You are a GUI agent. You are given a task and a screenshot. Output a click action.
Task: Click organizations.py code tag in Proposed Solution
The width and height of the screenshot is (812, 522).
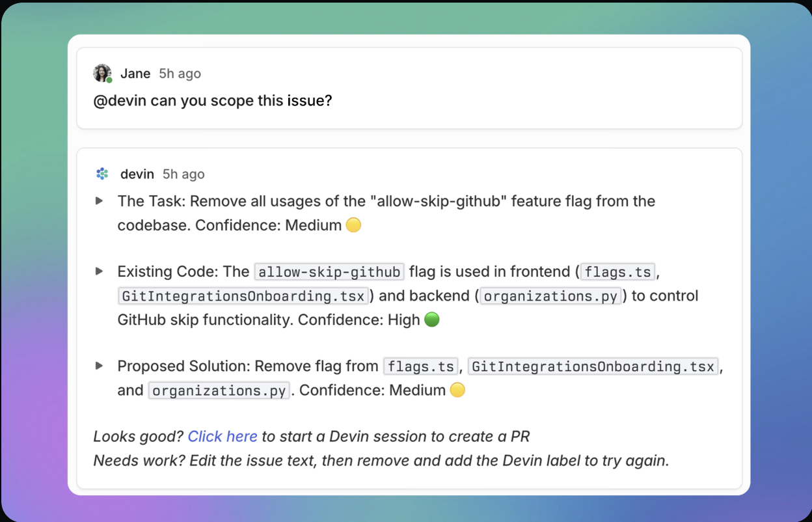(x=219, y=391)
